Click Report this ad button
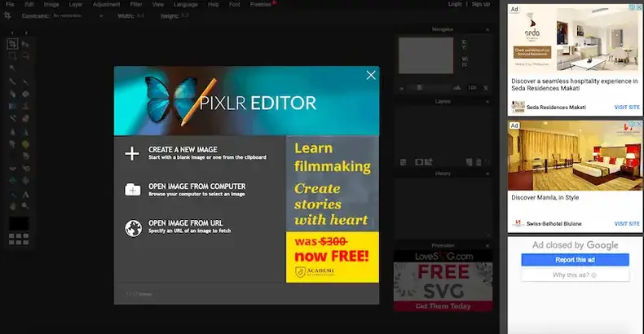The height and width of the screenshot is (334, 644). tap(575, 260)
